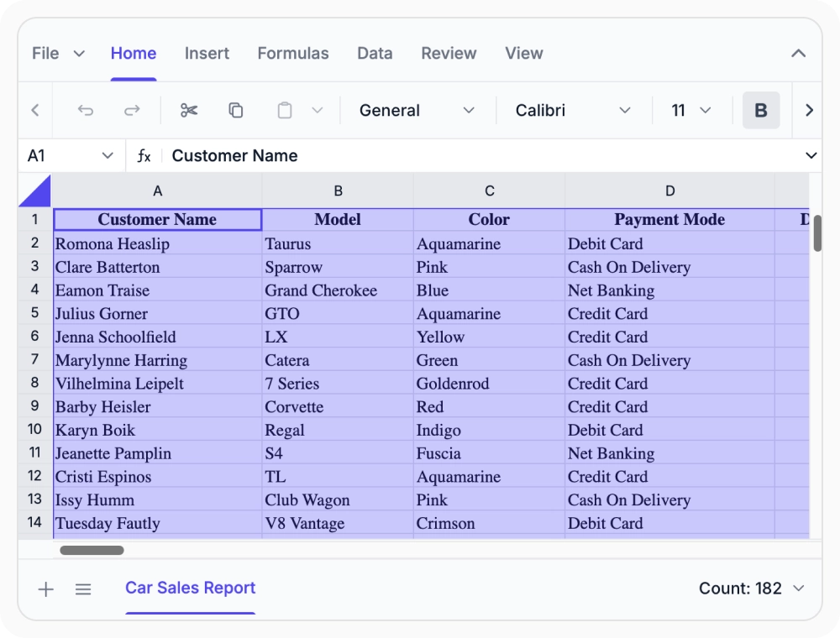This screenshot has width=840, height=638.
Task: Select the Model header cell
Action: click(338, 219)
